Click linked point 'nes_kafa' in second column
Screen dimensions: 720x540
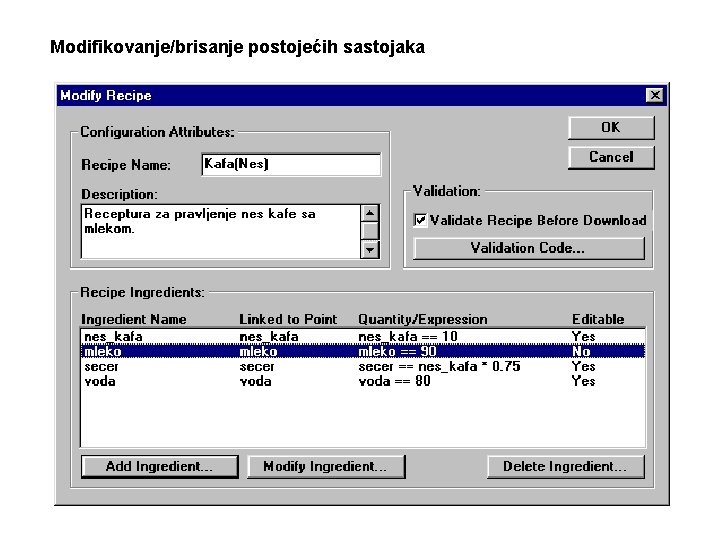click(269, 337)
